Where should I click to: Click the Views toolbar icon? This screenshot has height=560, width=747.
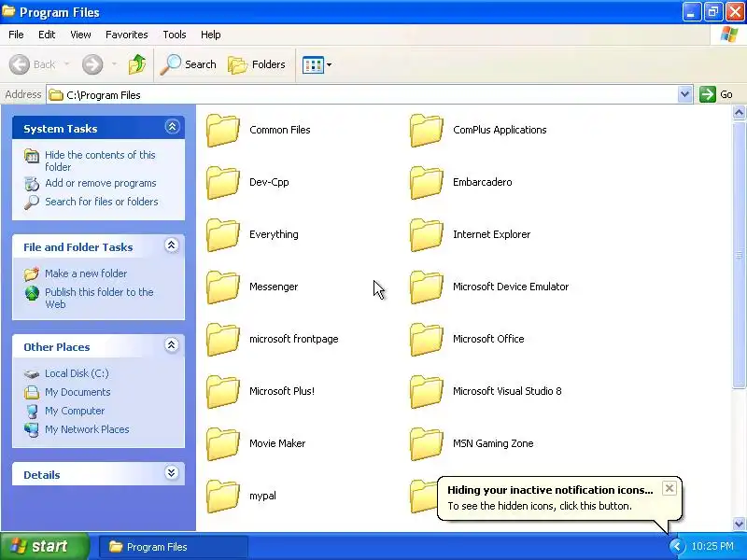[313, 64]
